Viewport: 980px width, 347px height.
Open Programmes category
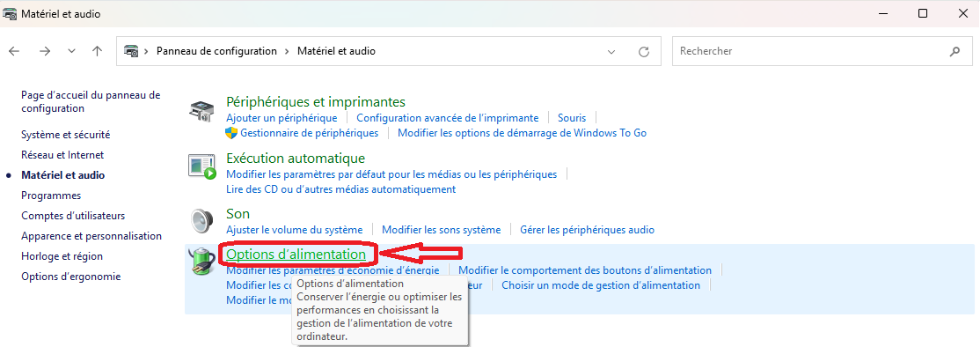pyautogui.click(x=51, y=195)
